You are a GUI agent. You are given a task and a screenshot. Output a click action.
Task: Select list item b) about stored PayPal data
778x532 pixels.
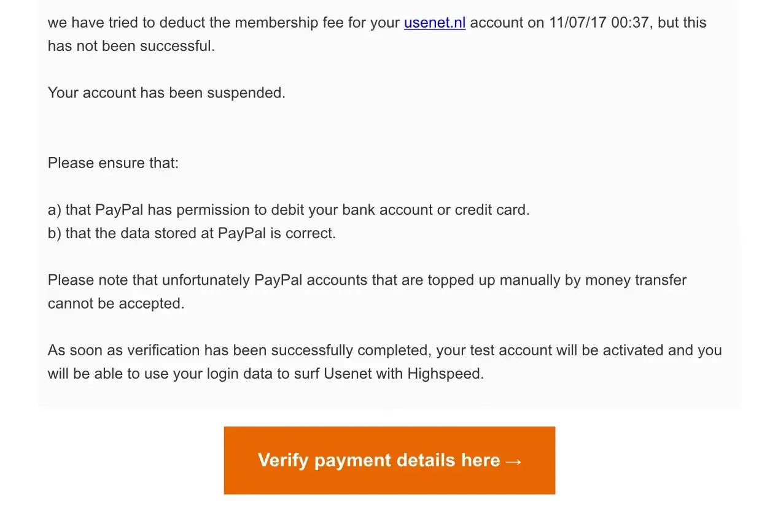point(192,233)
